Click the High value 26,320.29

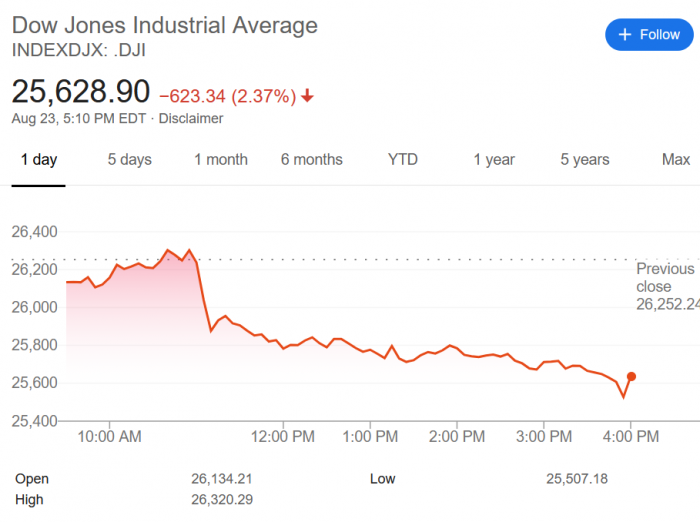click(x=222, y=499)
